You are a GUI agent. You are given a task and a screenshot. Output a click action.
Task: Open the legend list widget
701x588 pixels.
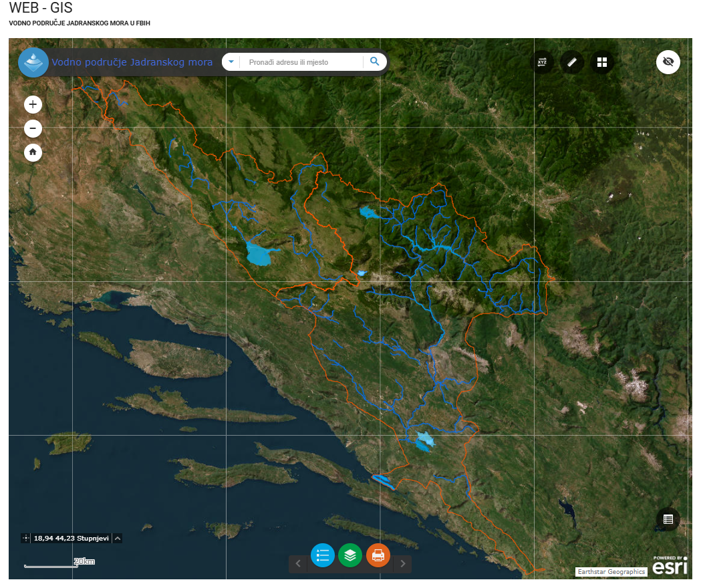tap(322, 555)
